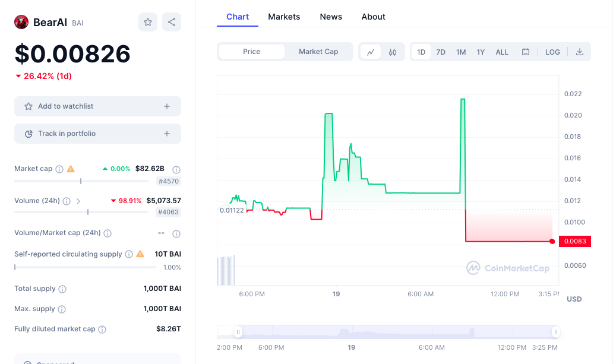Click the warning triangle next to Market cap

(70, 168)
